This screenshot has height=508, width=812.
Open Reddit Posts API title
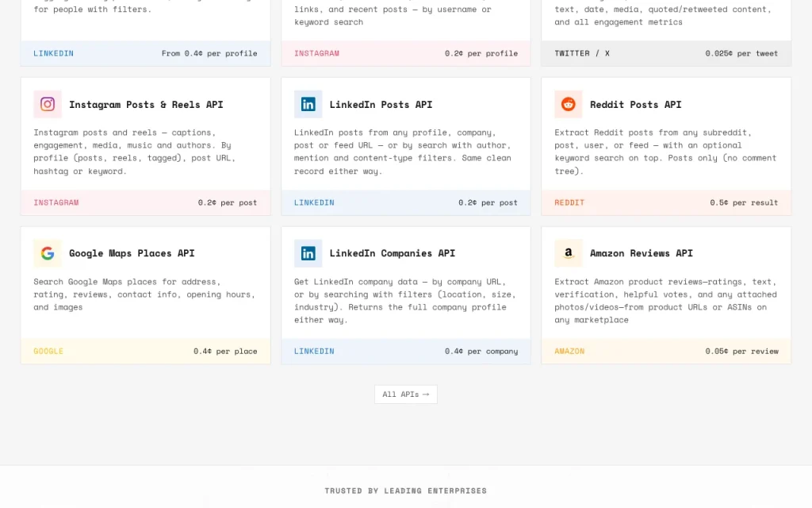(635, 105)
